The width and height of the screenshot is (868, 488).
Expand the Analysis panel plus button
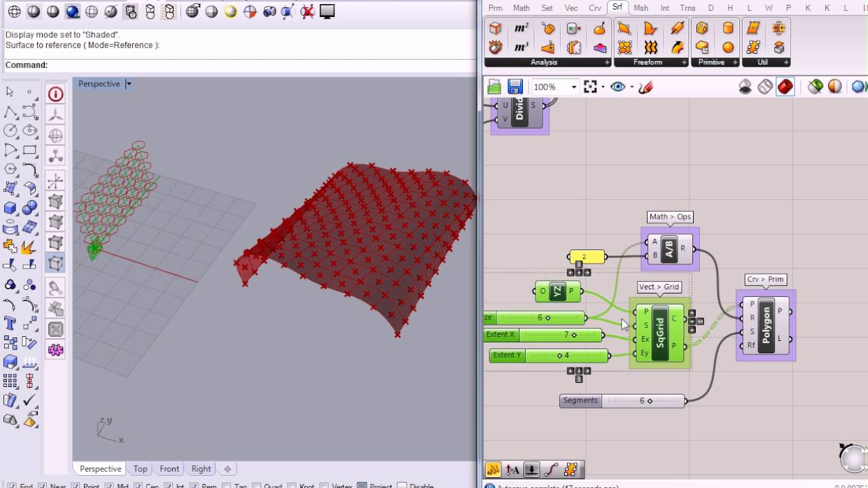coord(607,62)
